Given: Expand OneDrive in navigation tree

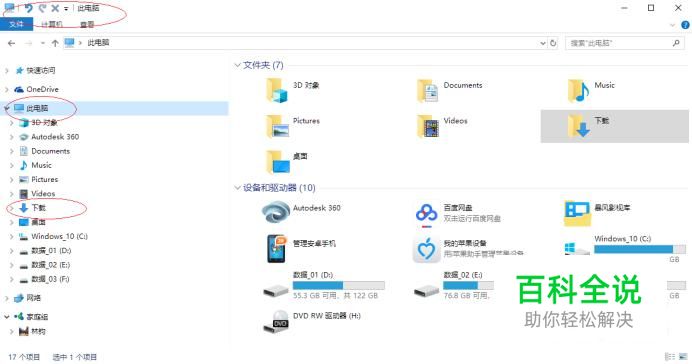Looking at the screenshot, I should coord(7,90).
